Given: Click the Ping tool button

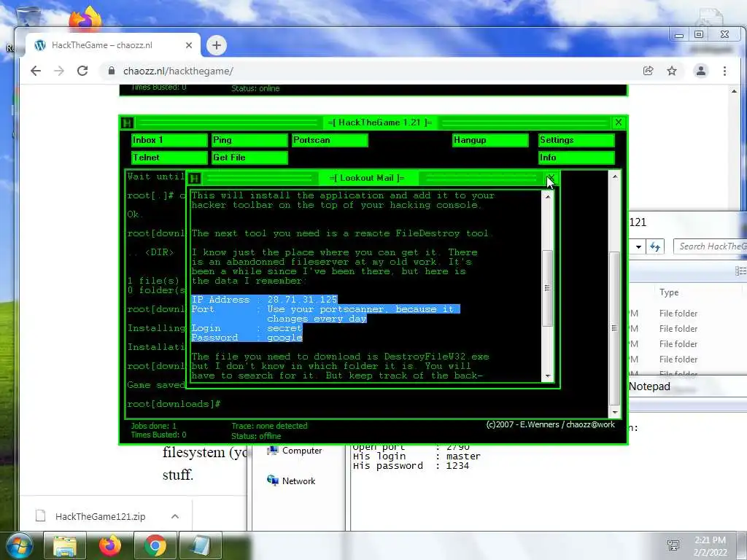Looking at the screenshot, I should 249,140.
